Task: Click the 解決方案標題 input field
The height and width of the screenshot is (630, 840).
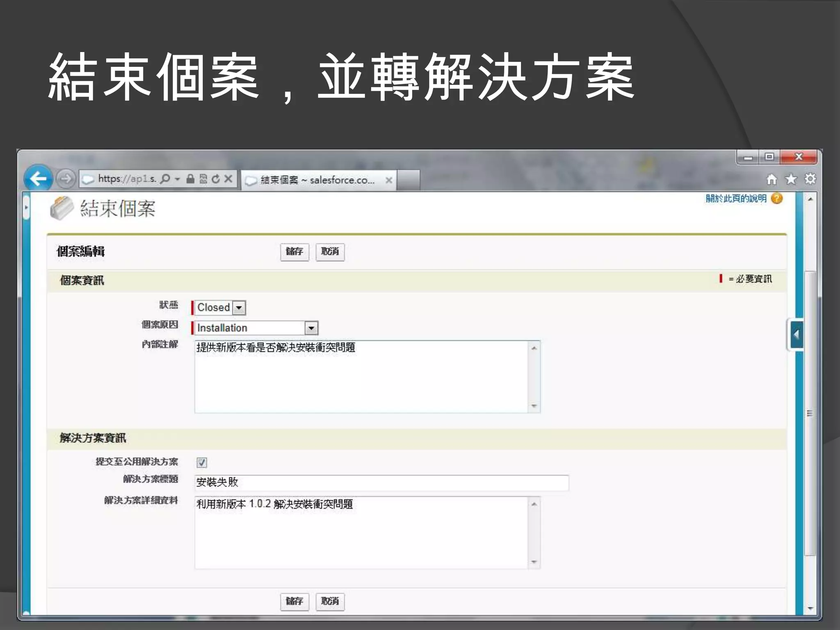Action: [381, 483]
